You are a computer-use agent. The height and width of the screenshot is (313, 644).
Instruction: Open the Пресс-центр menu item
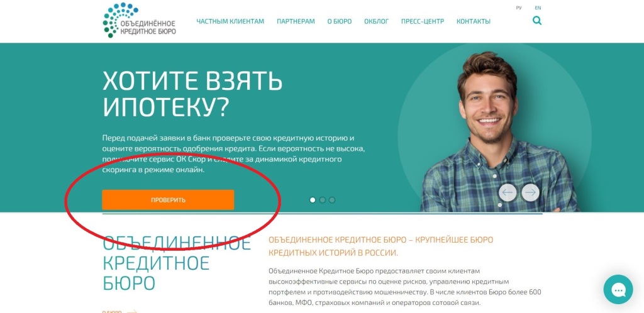coord(423,21)
